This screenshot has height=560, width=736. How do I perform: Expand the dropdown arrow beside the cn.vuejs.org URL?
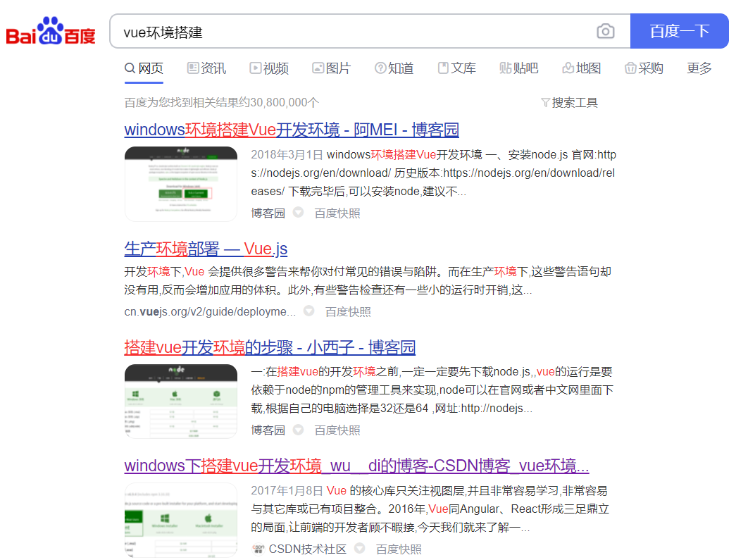[309, 311]
